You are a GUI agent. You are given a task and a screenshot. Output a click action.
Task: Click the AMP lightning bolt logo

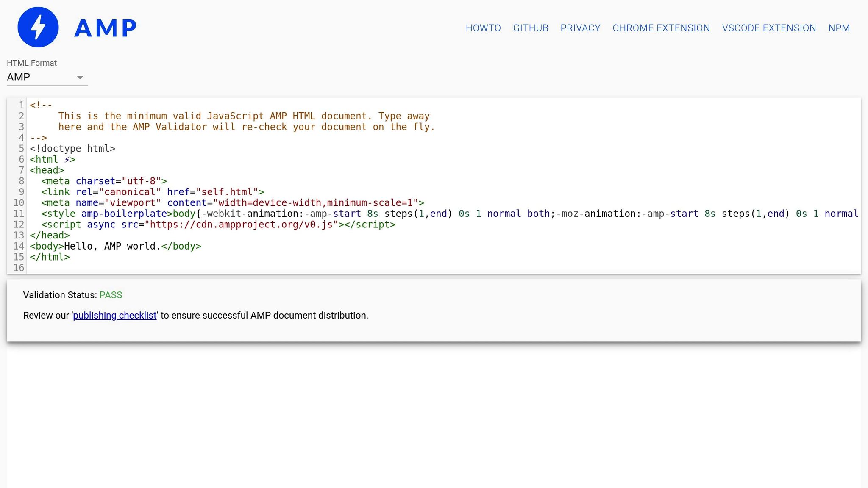(x=37, y=27)
